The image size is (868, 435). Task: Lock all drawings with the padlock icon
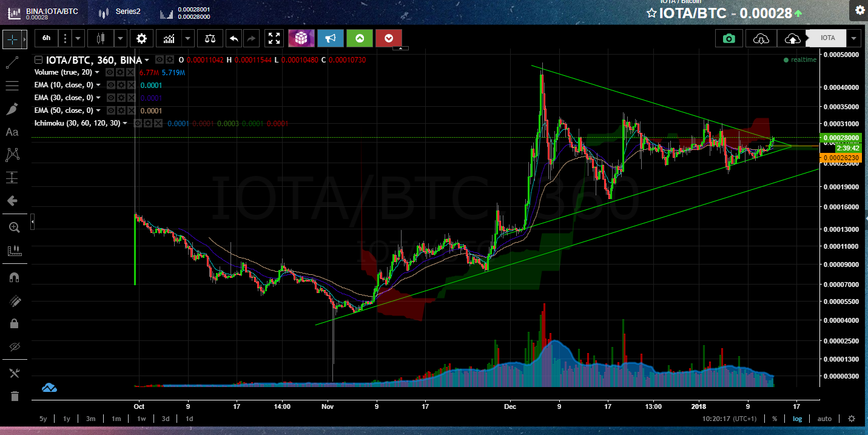pos(14,323)
